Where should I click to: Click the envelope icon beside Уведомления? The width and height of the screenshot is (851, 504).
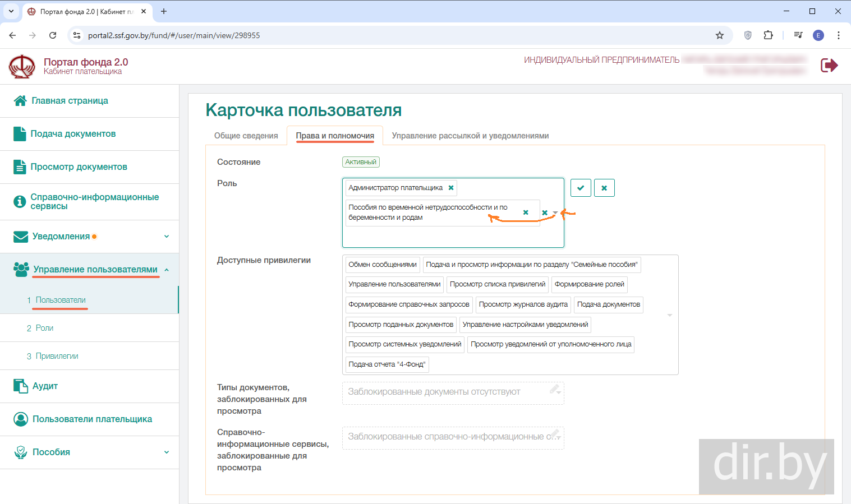(21, 237)
